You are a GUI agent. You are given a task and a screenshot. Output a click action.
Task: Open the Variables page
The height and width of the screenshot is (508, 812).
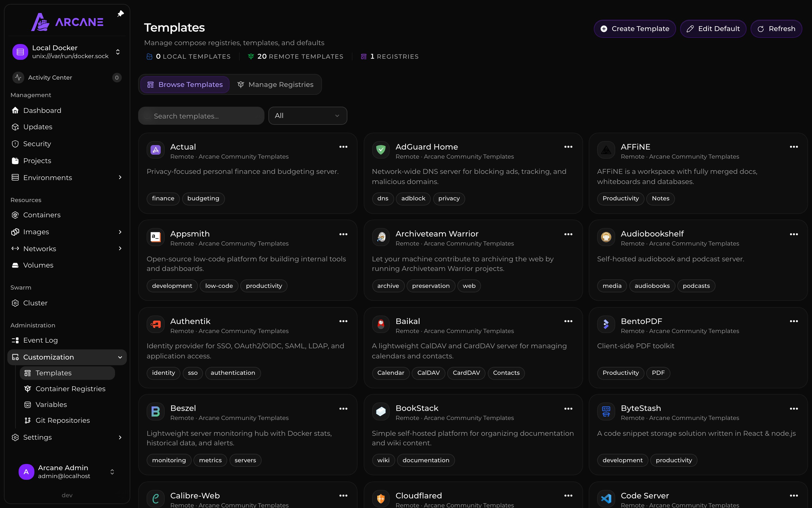(x=67, y=404)
